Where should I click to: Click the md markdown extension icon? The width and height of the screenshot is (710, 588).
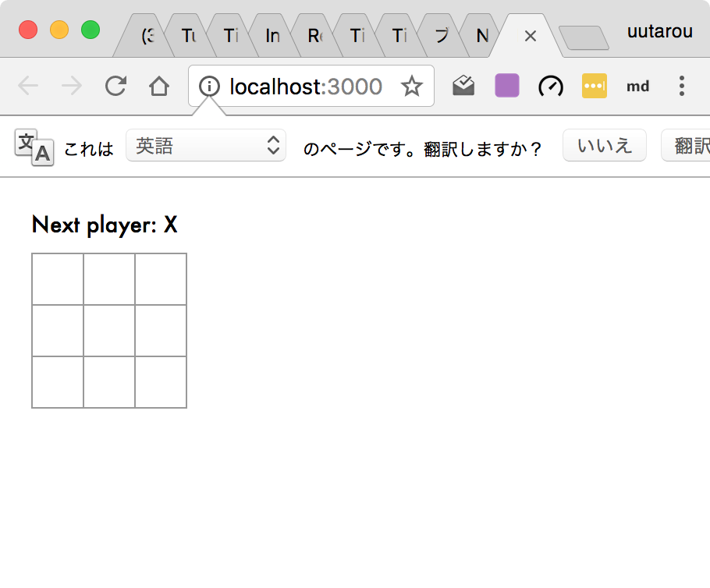coord(637,86)
